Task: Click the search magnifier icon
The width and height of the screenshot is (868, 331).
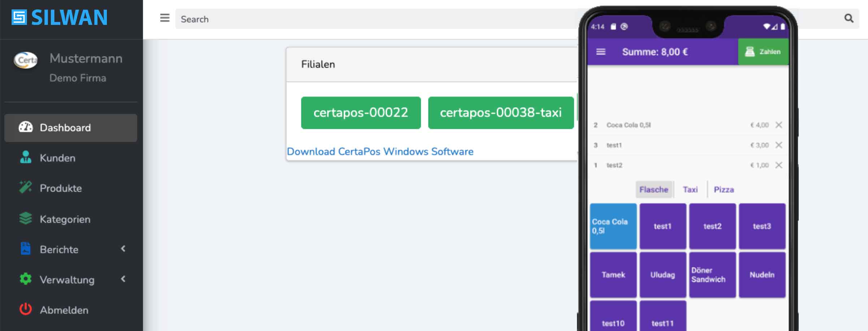Action: point(849,18)
